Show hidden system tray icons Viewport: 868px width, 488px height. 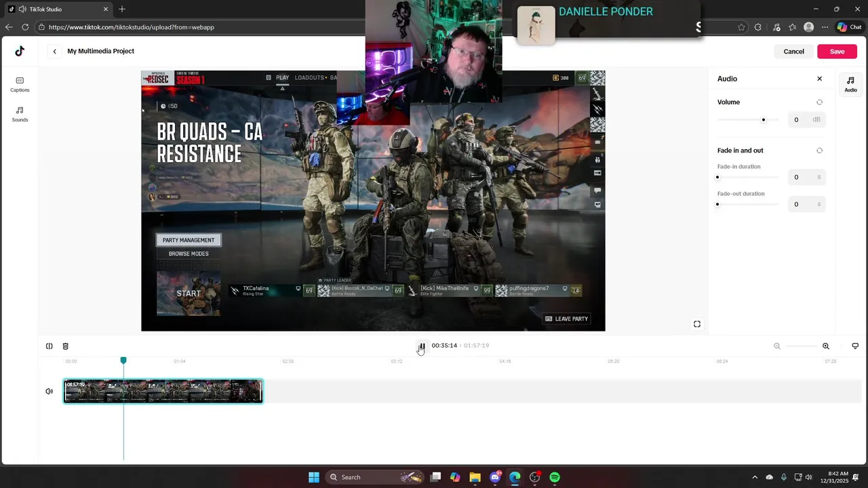(x=755, y=477)
